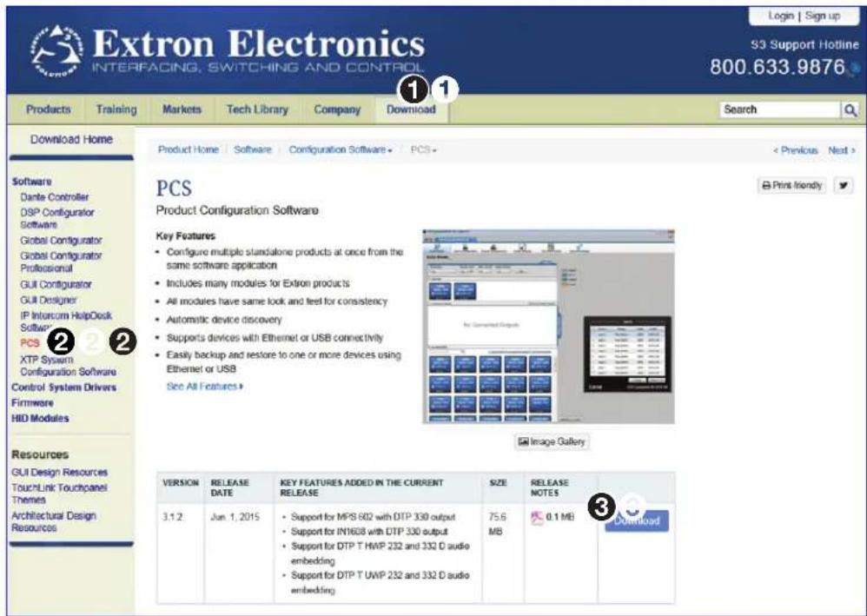The image size is (867, 616).
Task: Go to Download Home
Action: point(71,139)
